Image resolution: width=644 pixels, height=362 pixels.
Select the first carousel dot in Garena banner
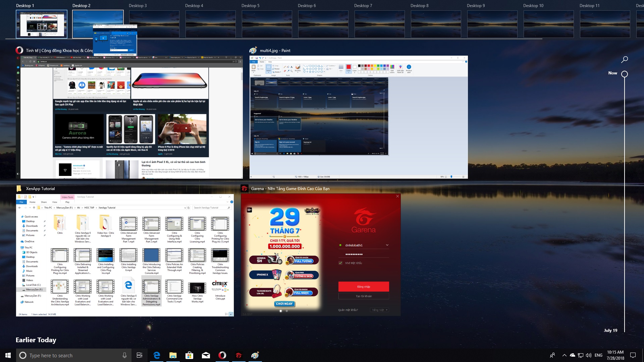tap(281, 311)
